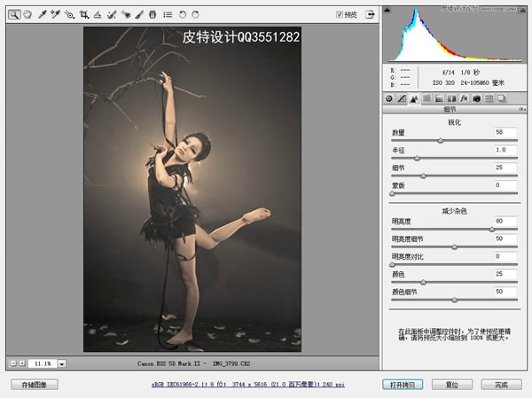
Task: Click the 明亮度对比 slider handle
Action: [392, 265]
